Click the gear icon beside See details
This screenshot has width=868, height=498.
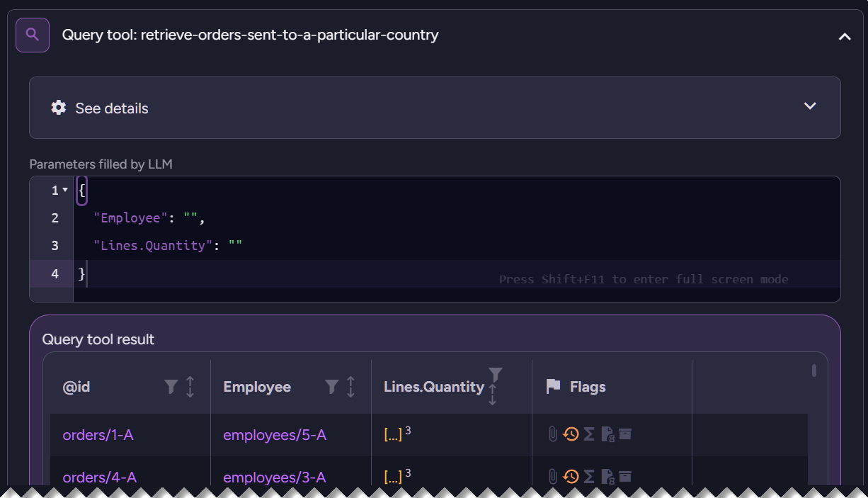(x=59, y=108)
